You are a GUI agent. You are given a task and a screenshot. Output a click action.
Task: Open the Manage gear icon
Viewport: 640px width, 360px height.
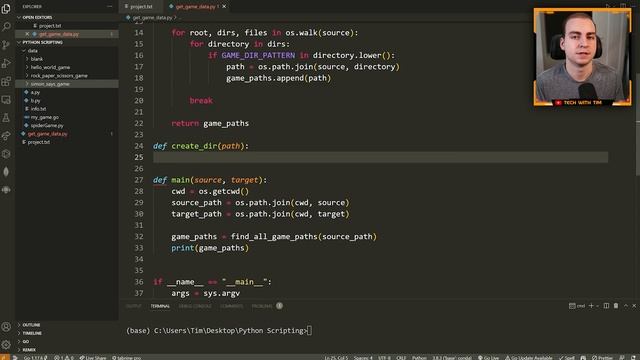tap(6, 344)
